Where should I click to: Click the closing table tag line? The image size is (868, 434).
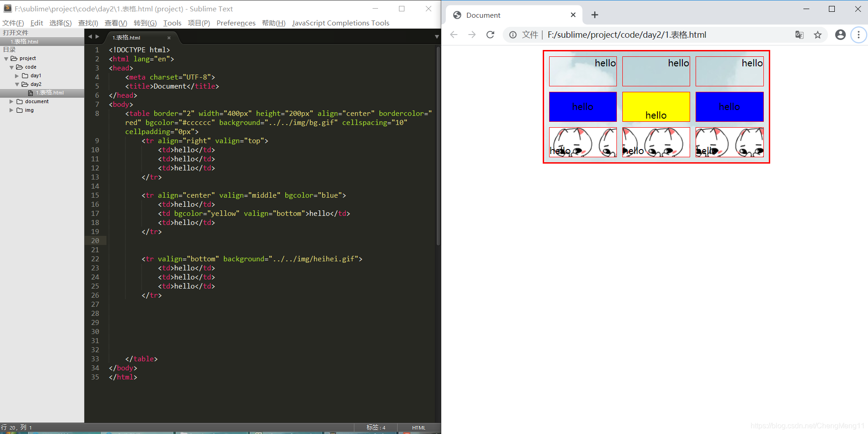click(x=141, y=359)
